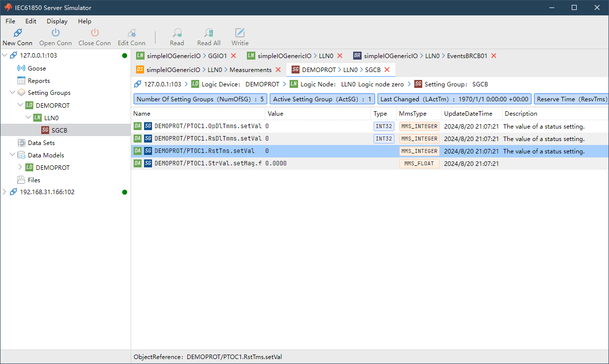609x364 pixels.
Task: Collapse the 127.0.0.1:103 connection node
Action: point(5,55)
